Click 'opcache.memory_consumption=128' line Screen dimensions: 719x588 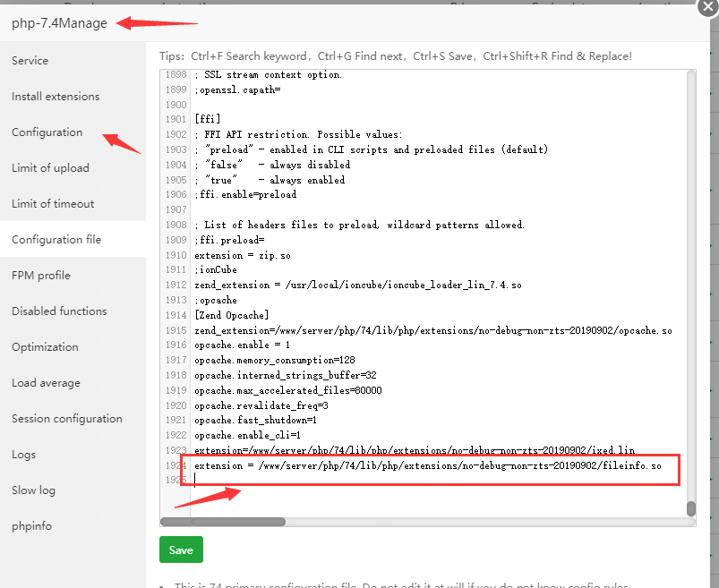(275, 360)
